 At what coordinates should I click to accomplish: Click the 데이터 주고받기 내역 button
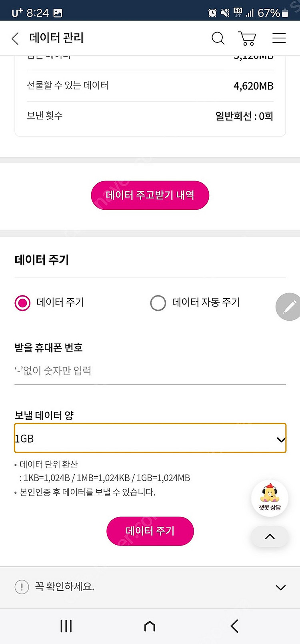[x=150, y=195]
